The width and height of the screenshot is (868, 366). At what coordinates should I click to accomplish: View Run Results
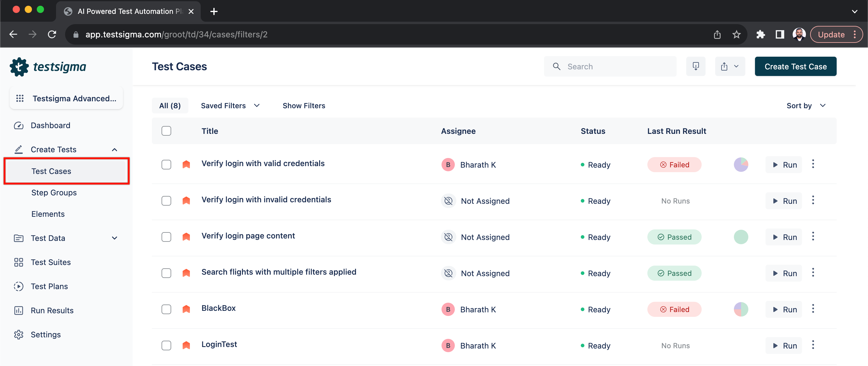(x=52, y=311)
